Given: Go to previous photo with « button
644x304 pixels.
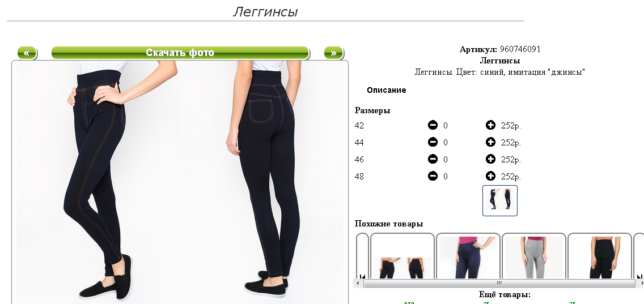Looking at the screenshot, I should point(27,53).
